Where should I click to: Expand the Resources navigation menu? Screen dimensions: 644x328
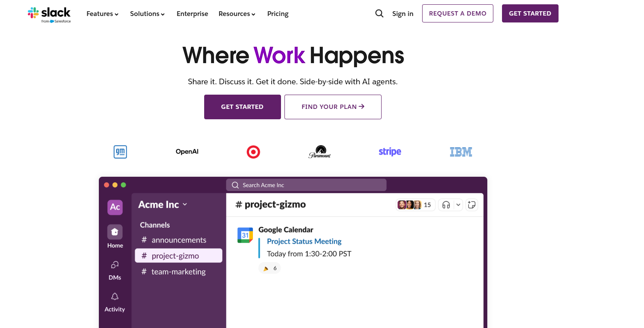(x=237, y=13)
